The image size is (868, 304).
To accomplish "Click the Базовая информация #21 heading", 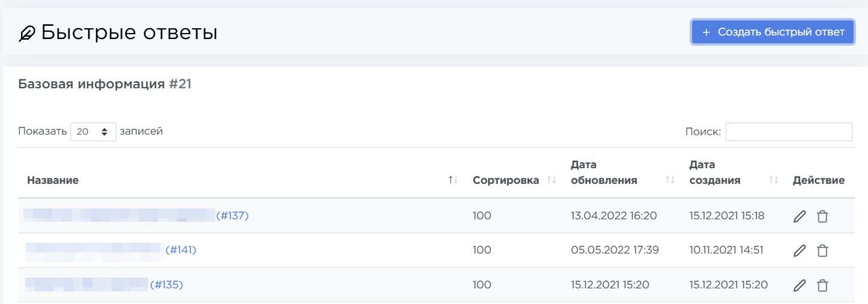I will (104, 85).
